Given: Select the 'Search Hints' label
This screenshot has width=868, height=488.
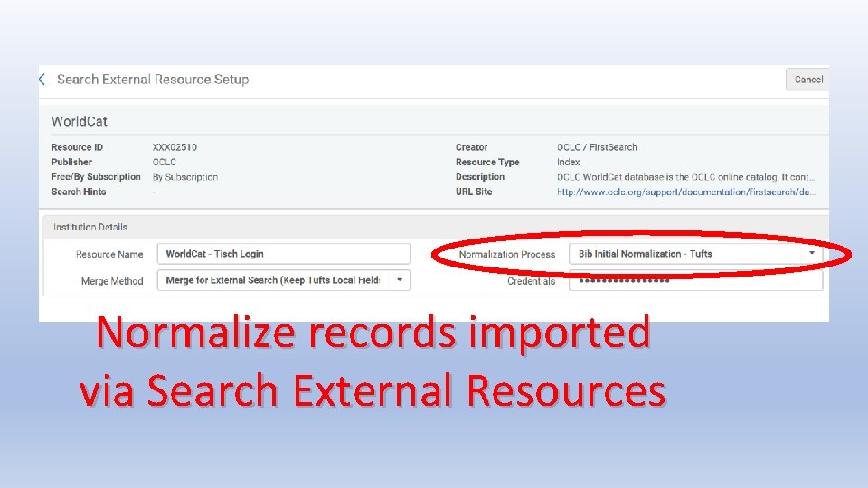Looking at the screenshot, I should (x=79, y=192).
